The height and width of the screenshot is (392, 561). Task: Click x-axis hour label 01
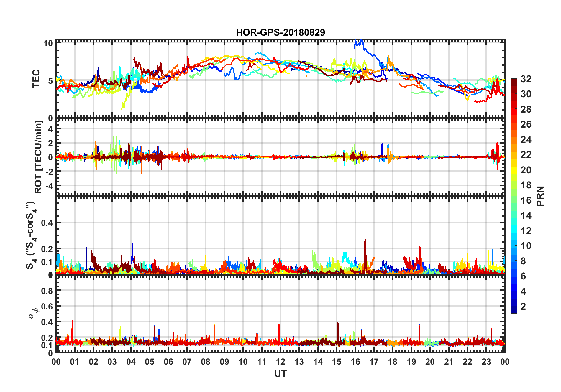(x=75, y=362)
